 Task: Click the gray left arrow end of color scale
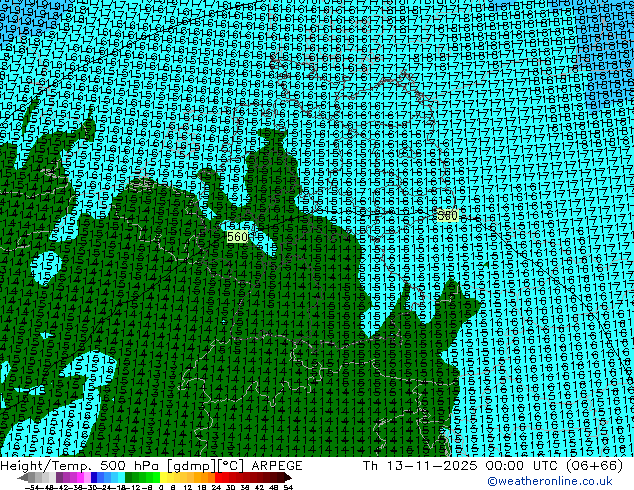(x=23, y=477)
